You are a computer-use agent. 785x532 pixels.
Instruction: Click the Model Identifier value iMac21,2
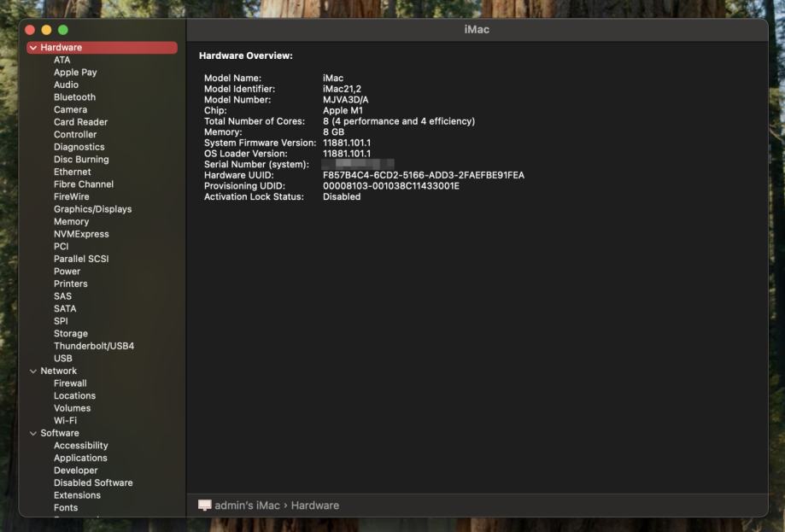click(x=342, y=89)
